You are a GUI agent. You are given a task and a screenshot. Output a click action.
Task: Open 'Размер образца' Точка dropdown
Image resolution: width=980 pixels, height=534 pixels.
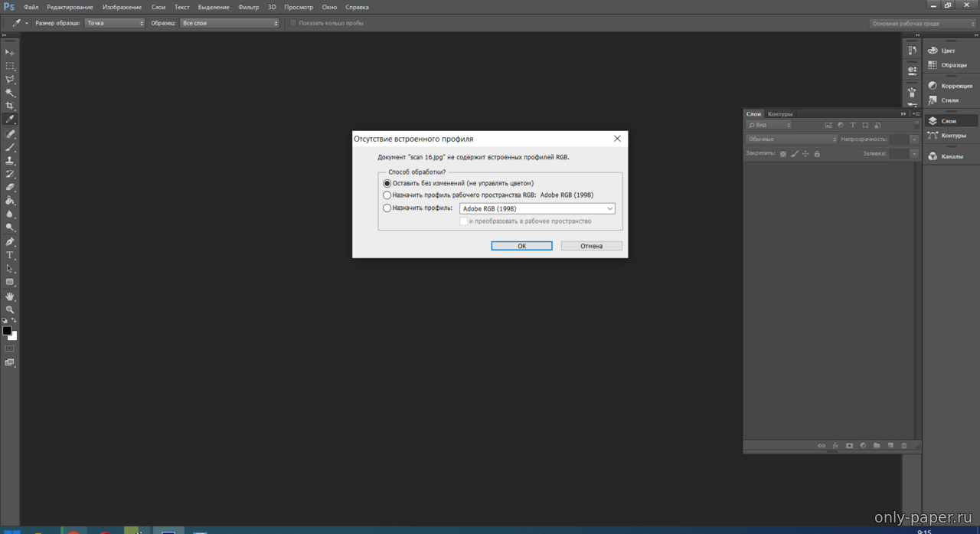pos(114,23)
